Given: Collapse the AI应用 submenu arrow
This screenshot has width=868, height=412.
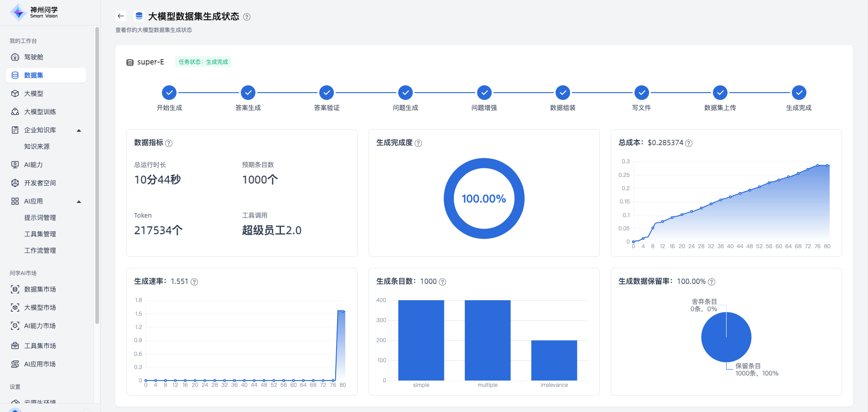Looking at the screenshot, I should 79,202.
